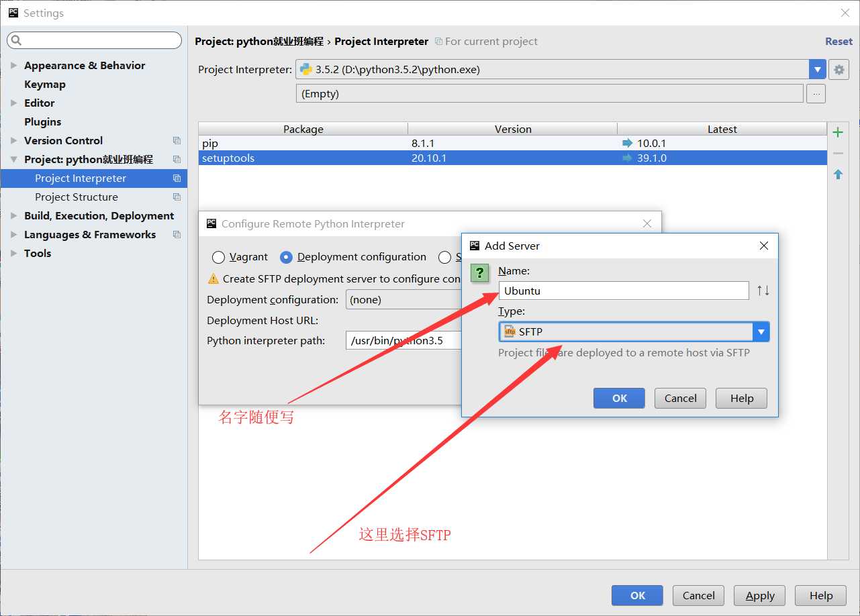
Task: Click the green question mark icon in Add Server
Action: tap(479, 272)
